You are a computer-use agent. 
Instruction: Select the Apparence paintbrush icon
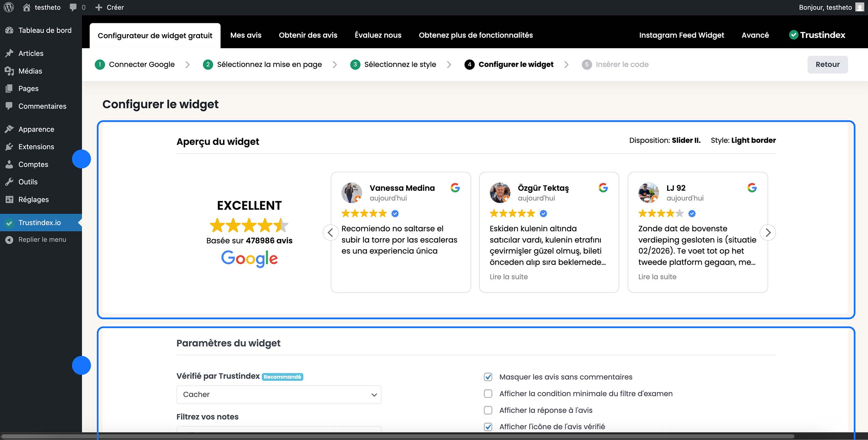tap(9, 129)
